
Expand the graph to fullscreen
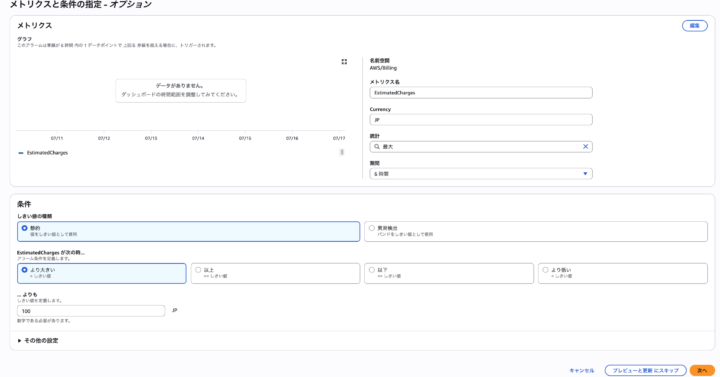(344, 62)
